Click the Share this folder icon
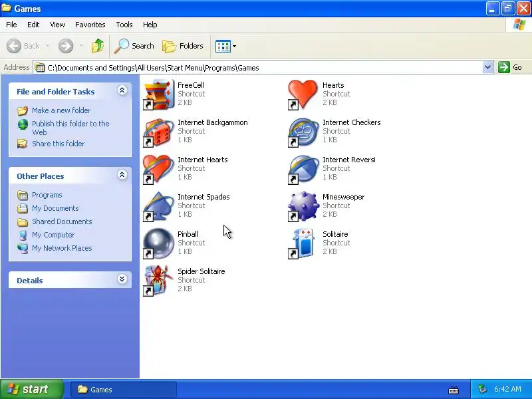 (23, 144)
